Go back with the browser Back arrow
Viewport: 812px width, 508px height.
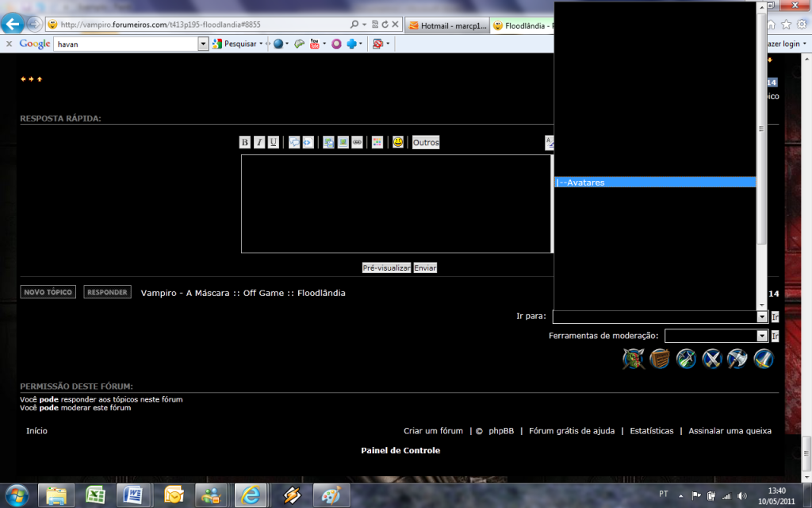(x=13, y=24)
